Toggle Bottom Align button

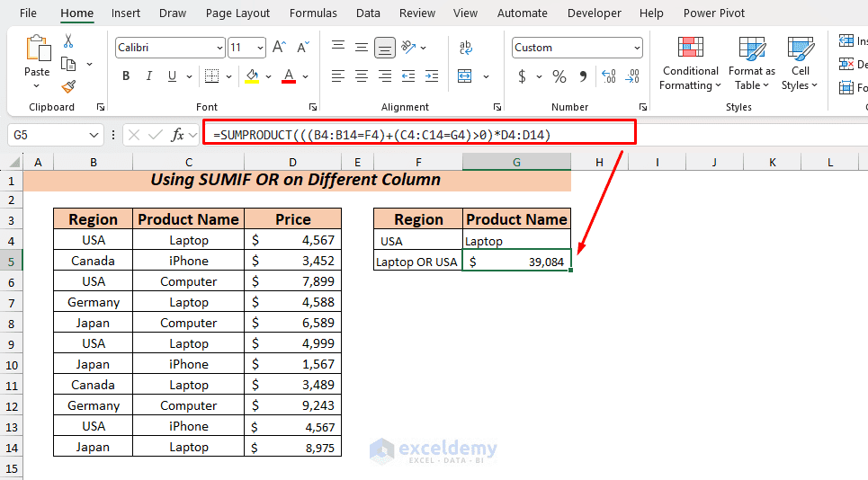point(385,49)
